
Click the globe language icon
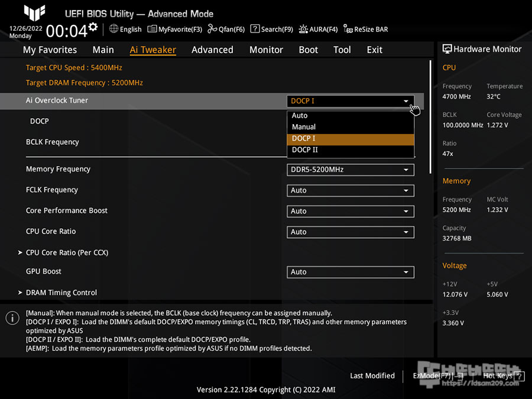click(x=113, y=29)
